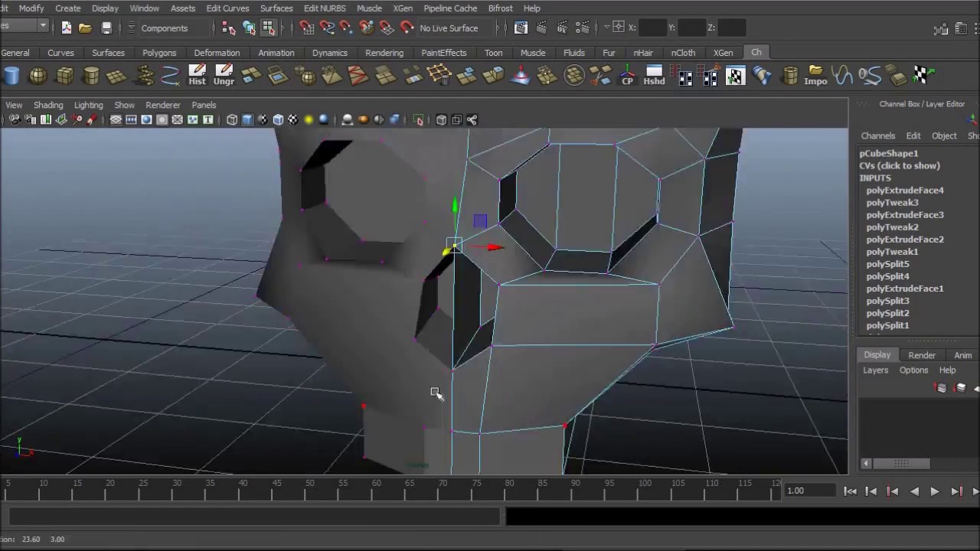This screenshot has height=551, width=980.
Task: Click the new scene icon
Action: point(67,28)
